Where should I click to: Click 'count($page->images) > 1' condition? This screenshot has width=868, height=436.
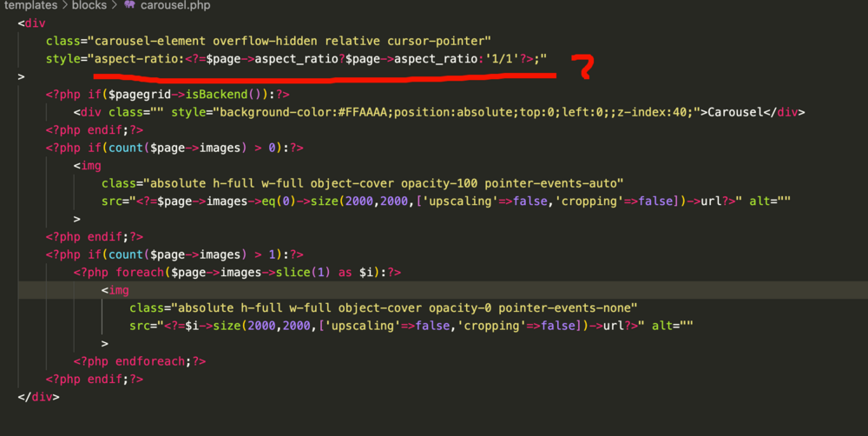[x=192, y=254]
